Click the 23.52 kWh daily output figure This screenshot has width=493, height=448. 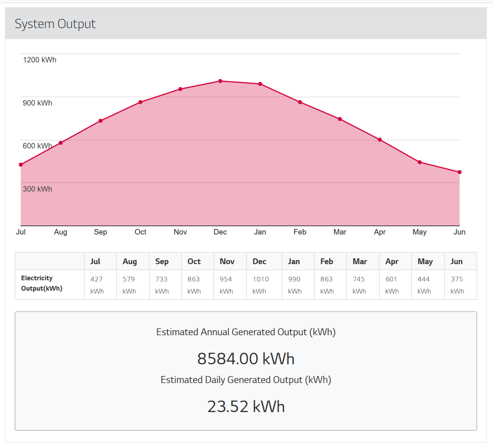click(246, 406)
